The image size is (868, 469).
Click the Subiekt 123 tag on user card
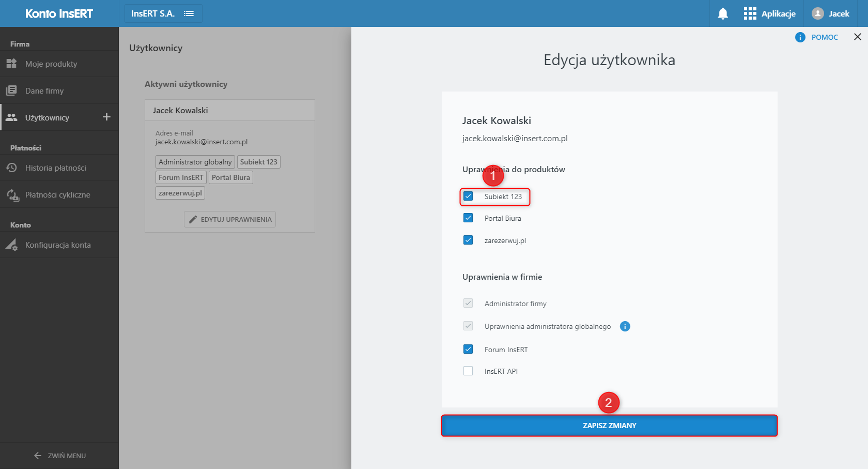[x=259, y=162]
